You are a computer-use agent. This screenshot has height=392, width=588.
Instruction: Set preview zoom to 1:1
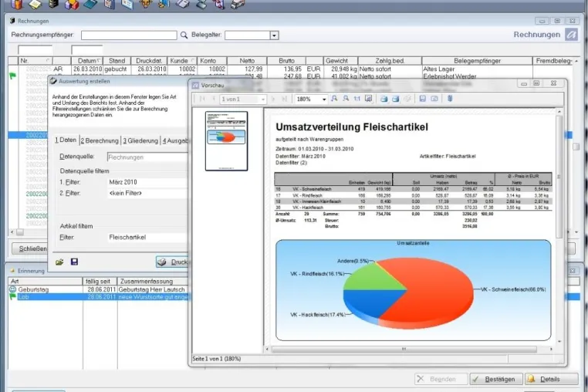pos(357,99)
